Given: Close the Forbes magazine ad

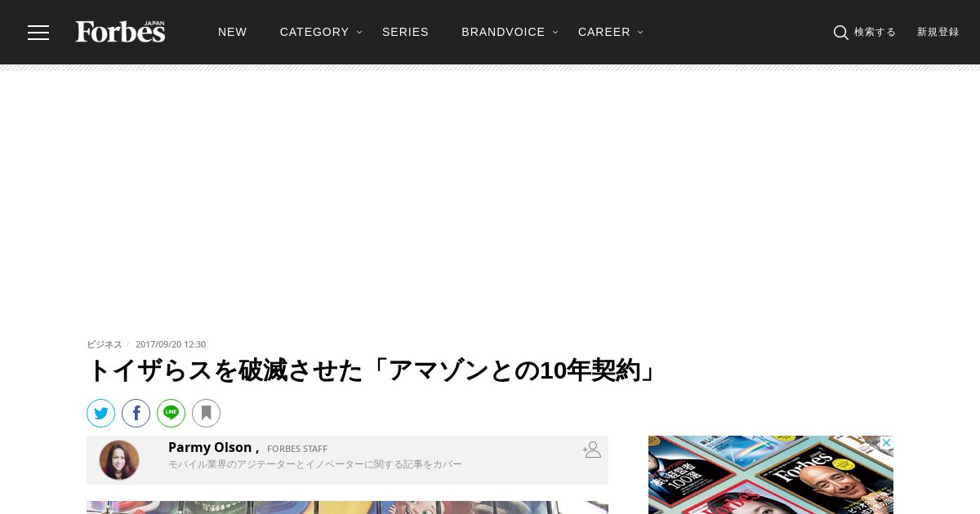Looking at the screenshot, I should [886, 442].
